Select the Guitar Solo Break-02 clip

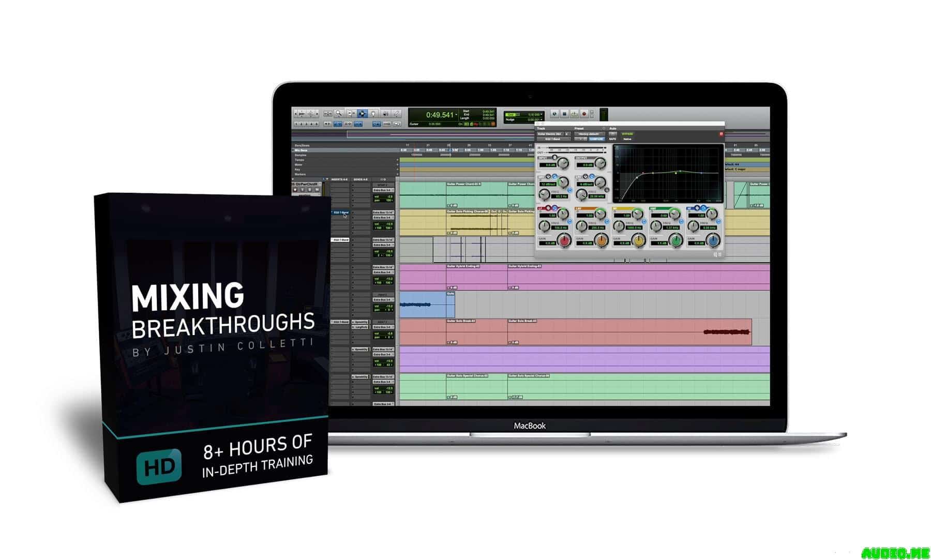[x=477, y=332]
